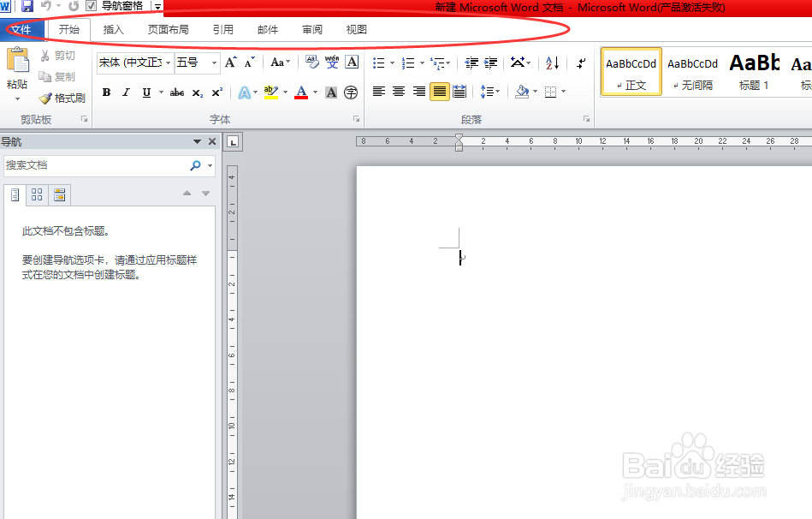Click the bullet list icon
The height and width of the screenshot is (519, 812).
tap(378, 63)
